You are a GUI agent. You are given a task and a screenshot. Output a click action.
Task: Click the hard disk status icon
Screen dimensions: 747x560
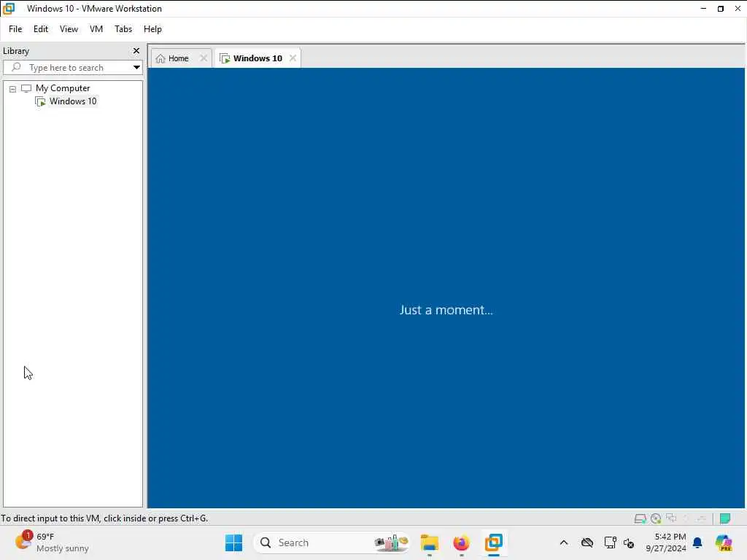tap(640, 518)
